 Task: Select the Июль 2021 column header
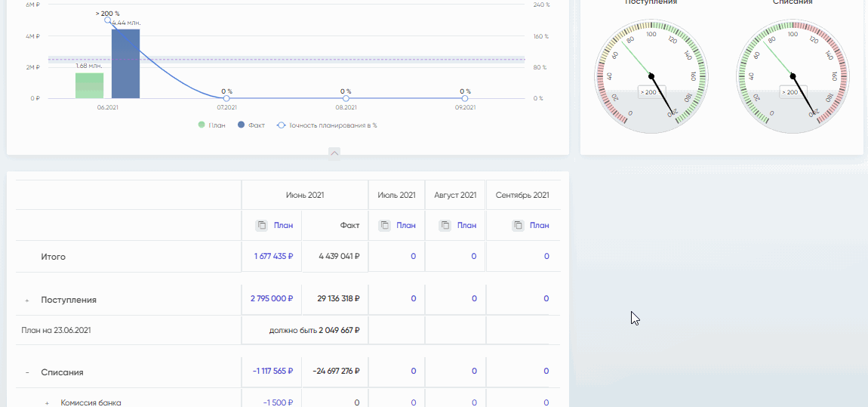(x=396, y=195)
